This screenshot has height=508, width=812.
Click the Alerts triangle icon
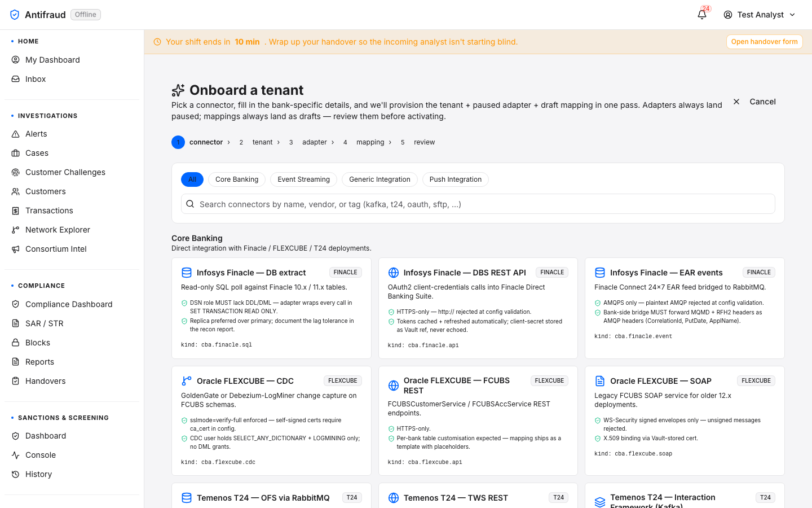16,134
